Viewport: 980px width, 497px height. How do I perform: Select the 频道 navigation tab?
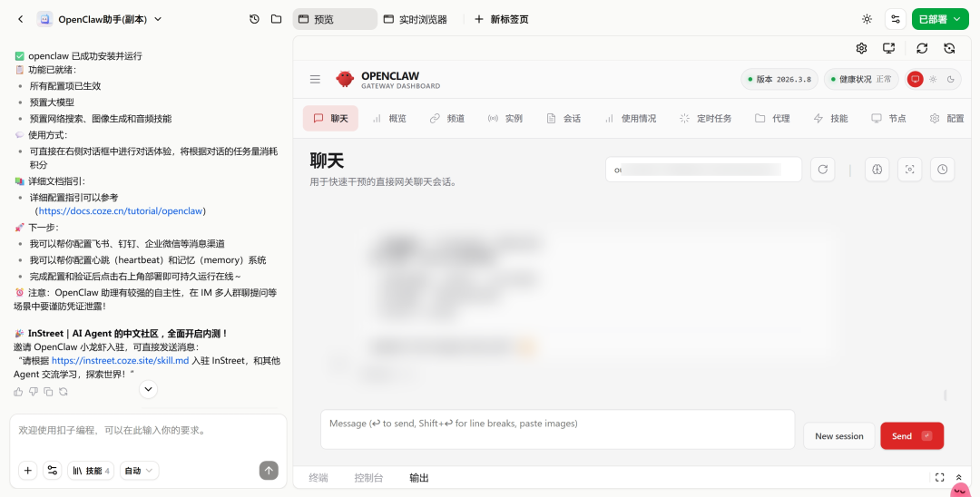[446, 118]
